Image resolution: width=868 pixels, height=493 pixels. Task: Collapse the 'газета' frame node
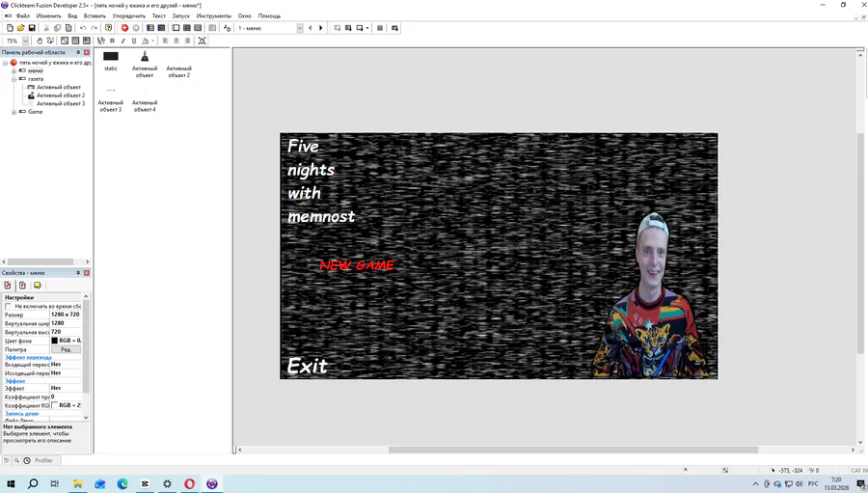pos(14,79)
